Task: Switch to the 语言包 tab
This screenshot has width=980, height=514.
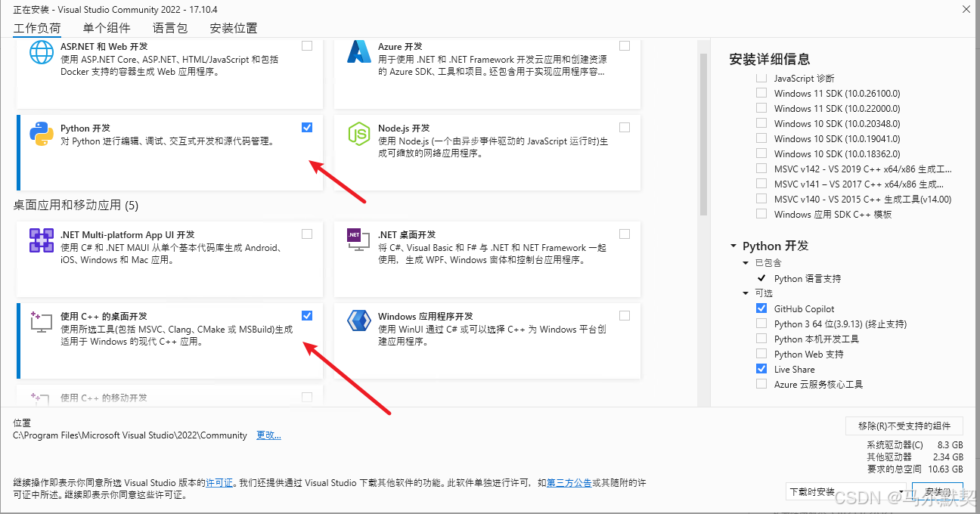Action: click(x=170, y=28)
